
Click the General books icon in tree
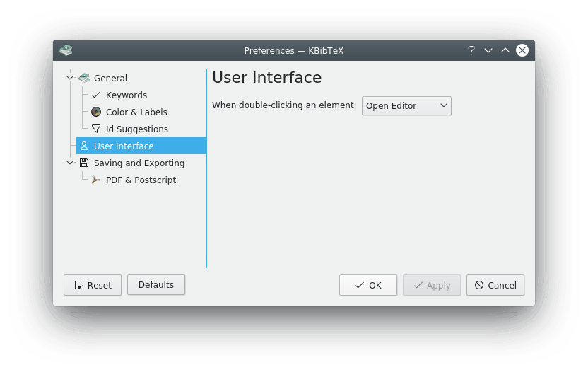(x=84, y=78)
